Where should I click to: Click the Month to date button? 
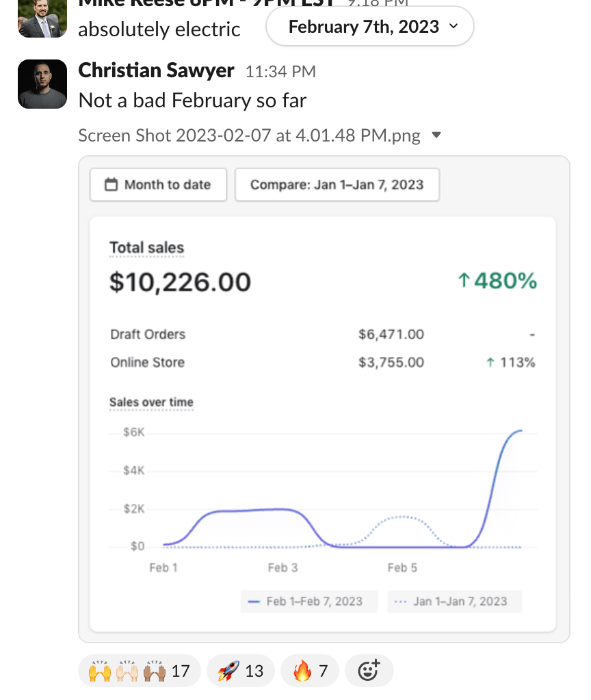[x=158, y=185]
